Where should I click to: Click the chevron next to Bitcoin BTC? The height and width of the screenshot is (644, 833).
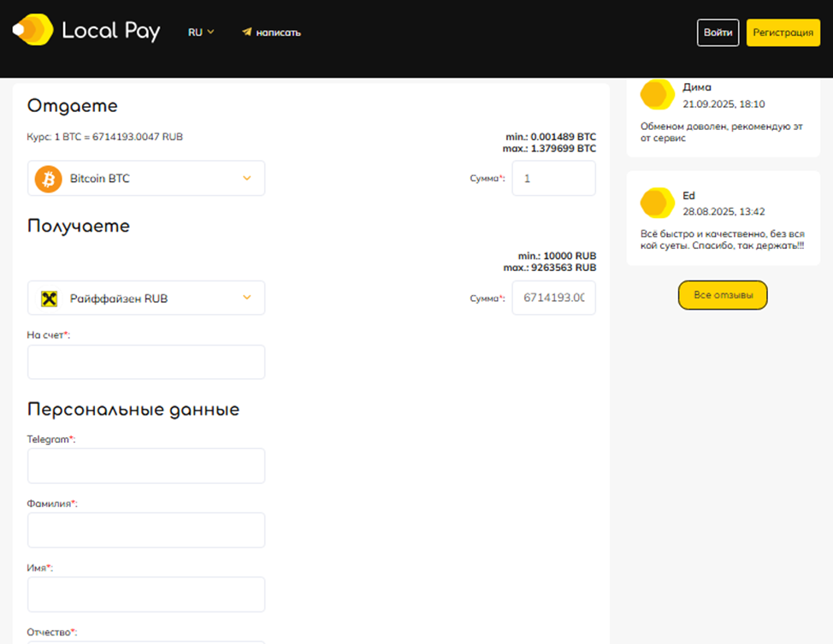247,178
